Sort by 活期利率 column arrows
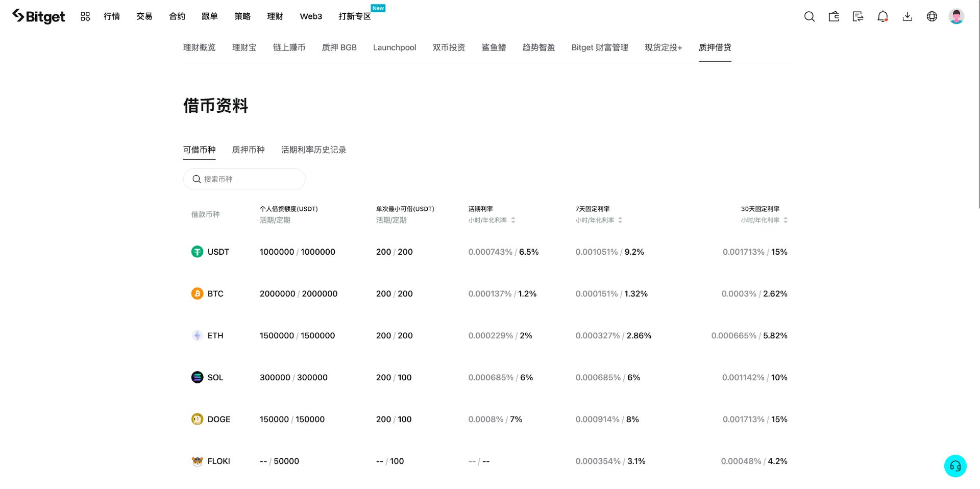This screenshot has height=489, width=980. click(513, 220)
